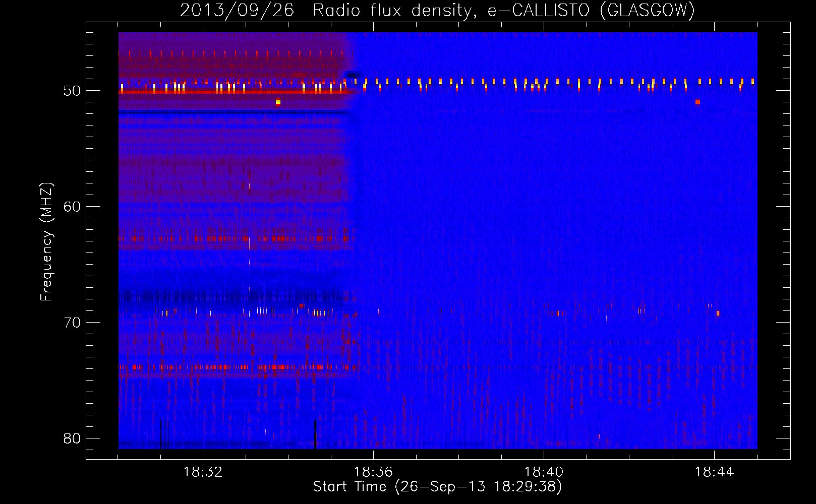Image resolution: width=816 pixels, height=504 pixels.
Task: Click the 60 frequency tick label
Action: point(72,207)
